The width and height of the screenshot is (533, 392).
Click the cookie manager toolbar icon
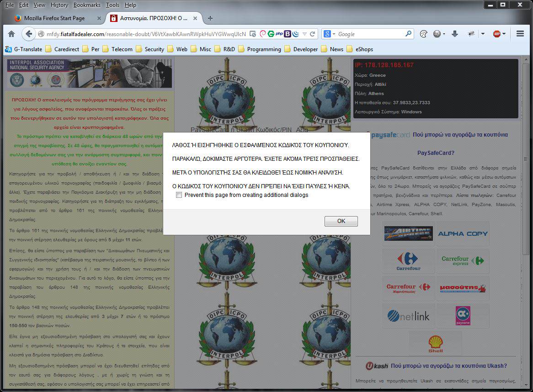click(423, 34)
